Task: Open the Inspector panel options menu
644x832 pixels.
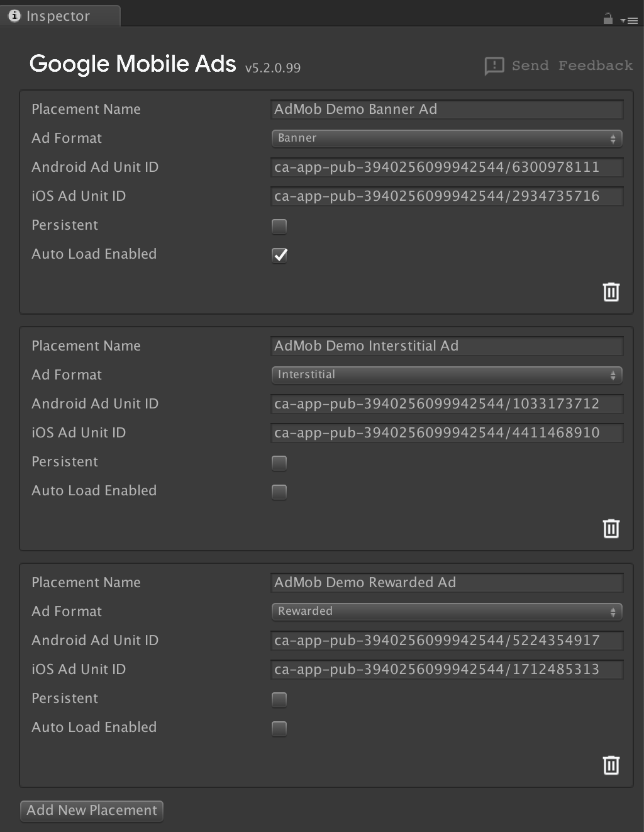Action: point(629,20)
